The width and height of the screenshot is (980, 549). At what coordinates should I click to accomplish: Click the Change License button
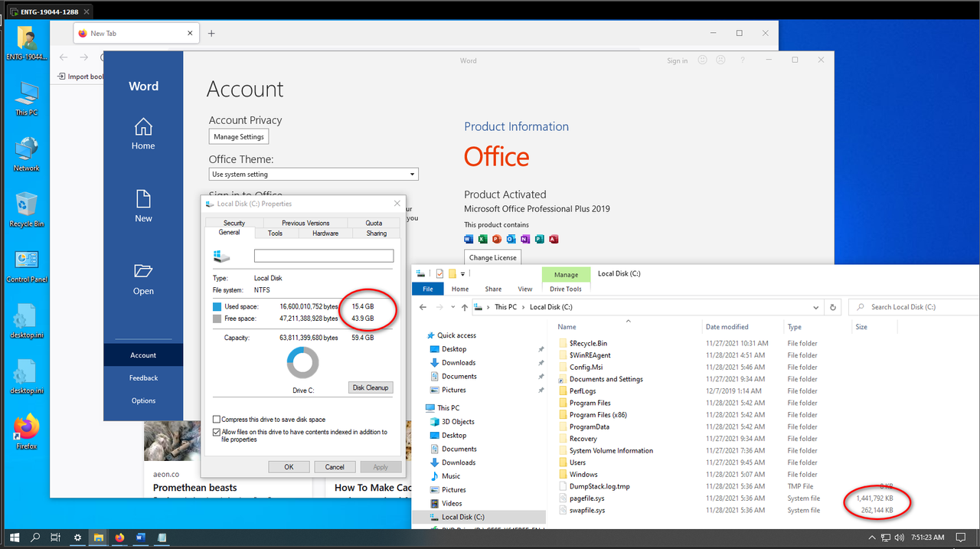click(x=493, y=257)
